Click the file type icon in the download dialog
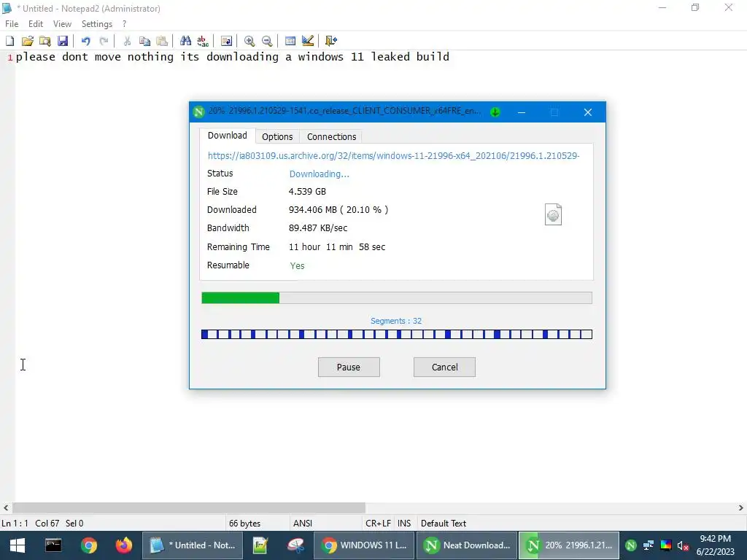Image resolution: width=747 pixels, height=560 pixels. [553, 214]
